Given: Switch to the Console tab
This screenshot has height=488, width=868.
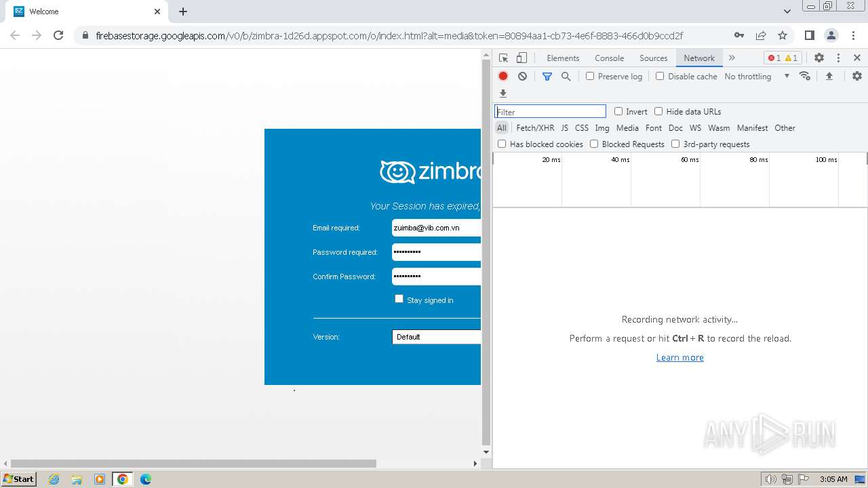Looking at the screenshot, I should [609, 58].
